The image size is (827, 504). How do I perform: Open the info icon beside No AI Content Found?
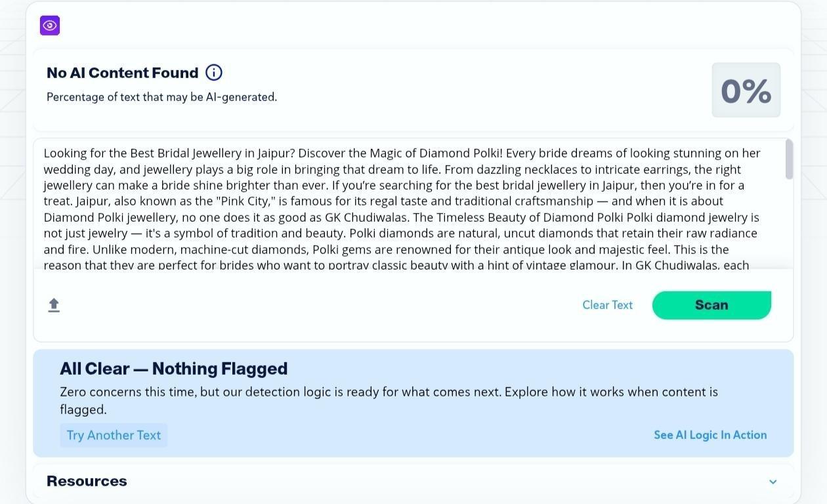[x=214, y=73]
